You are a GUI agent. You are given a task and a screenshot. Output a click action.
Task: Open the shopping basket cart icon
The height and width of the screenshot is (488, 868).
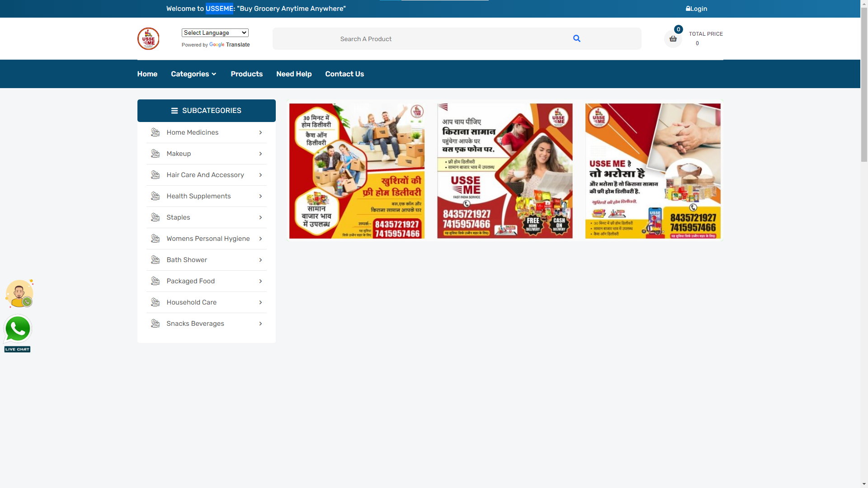[x=673, y=39]
